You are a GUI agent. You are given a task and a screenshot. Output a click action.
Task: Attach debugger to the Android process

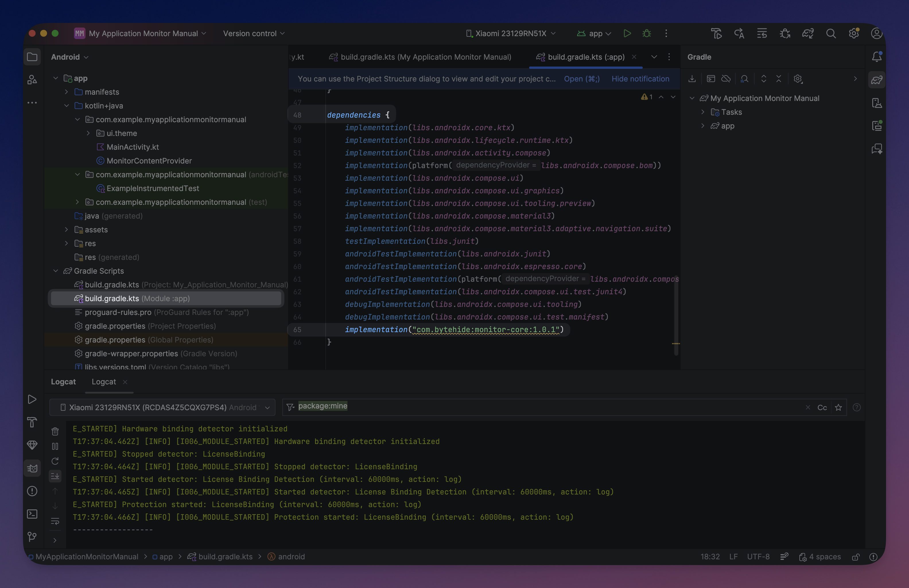785,34
